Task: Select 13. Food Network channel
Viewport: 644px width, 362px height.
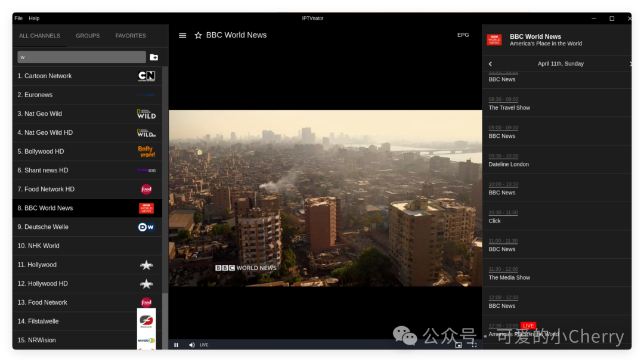Action: coord(88,303)
